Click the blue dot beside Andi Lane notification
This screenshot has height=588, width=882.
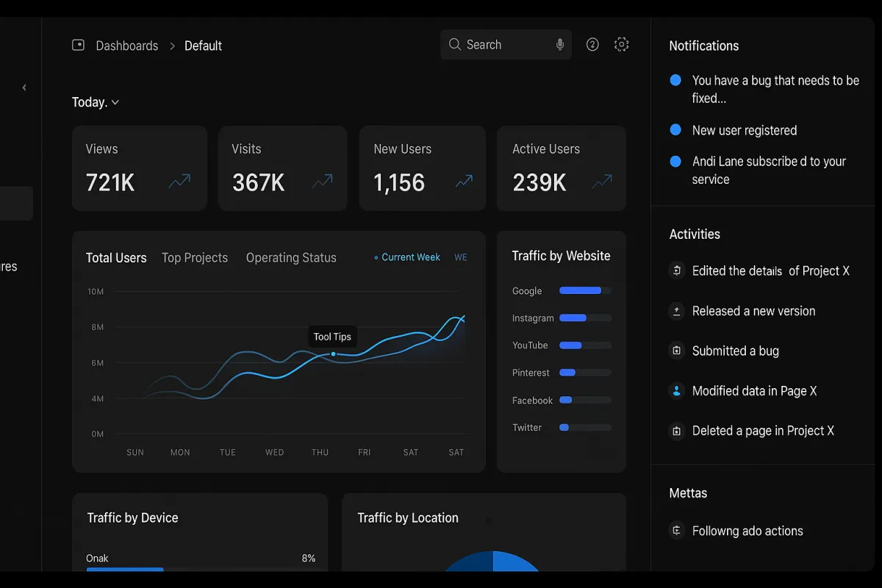point(675,161)
